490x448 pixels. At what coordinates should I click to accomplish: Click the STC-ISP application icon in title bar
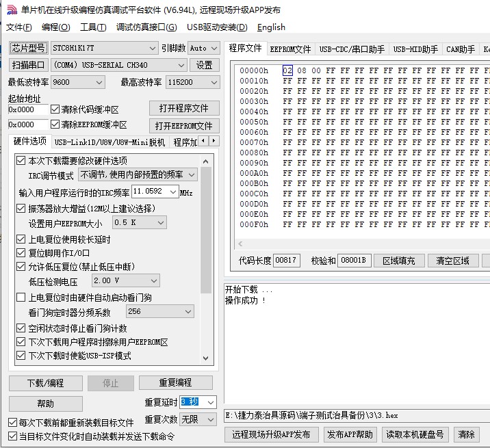[12, 10]
